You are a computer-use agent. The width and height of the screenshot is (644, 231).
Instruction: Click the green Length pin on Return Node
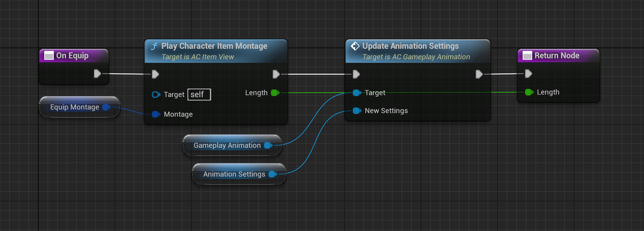[529, 92]
